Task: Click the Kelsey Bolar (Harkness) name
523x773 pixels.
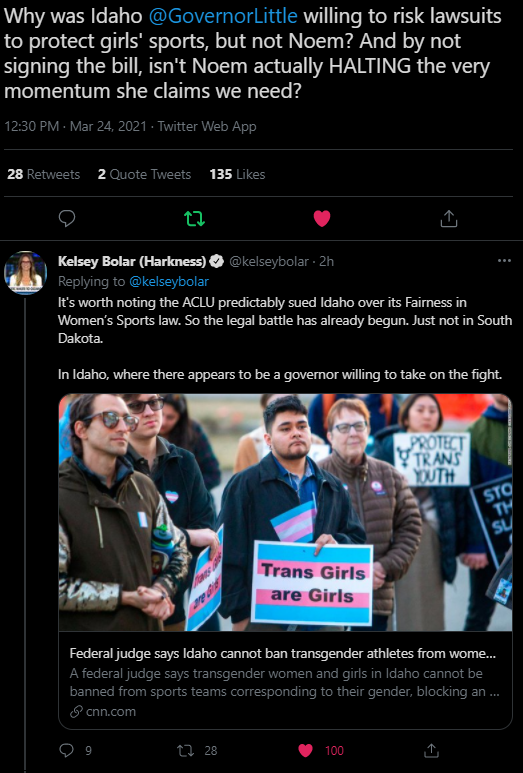Action: click(132, 261)
